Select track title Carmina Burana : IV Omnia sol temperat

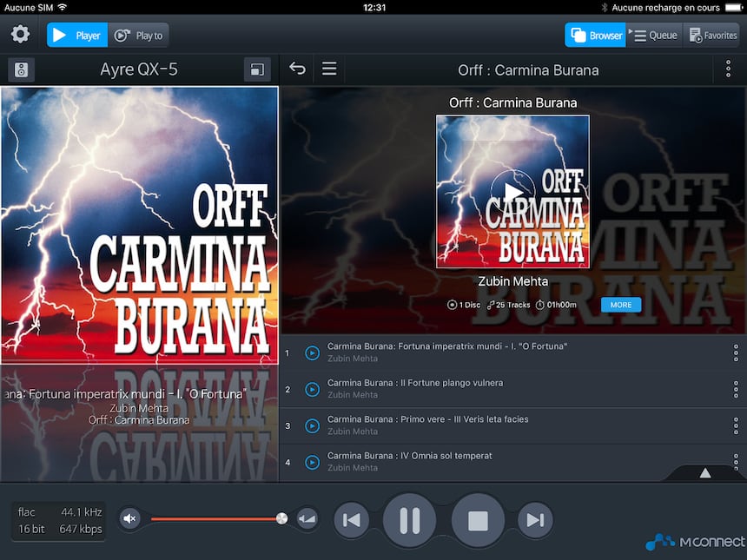tap(410, 456)
